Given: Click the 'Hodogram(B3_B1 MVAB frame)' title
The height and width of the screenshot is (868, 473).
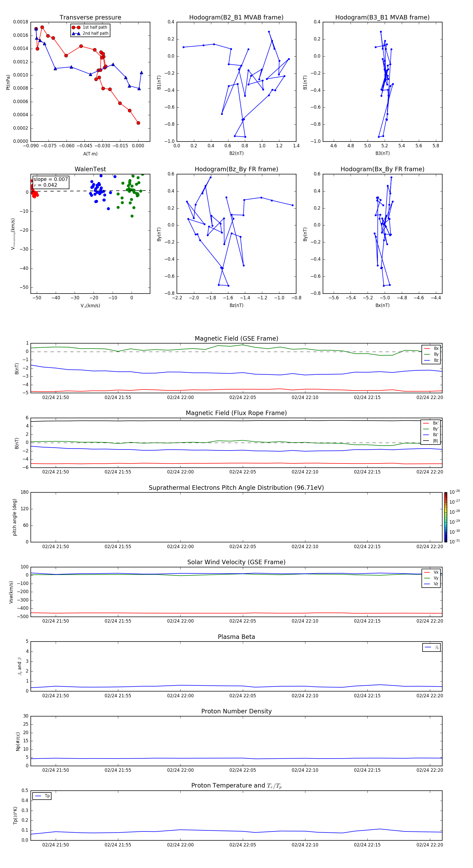Looking at the screenshot, I should pyautogui.click(x=382, y=18).
